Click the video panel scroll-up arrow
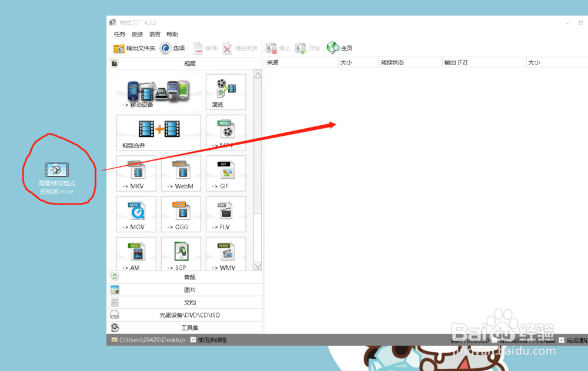The width and height of the screenshot is (588, 371). click(x=258, y=74)
